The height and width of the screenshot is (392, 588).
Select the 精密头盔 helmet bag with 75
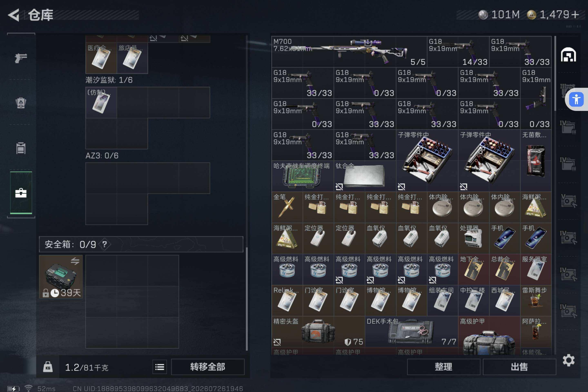[318, 332]
